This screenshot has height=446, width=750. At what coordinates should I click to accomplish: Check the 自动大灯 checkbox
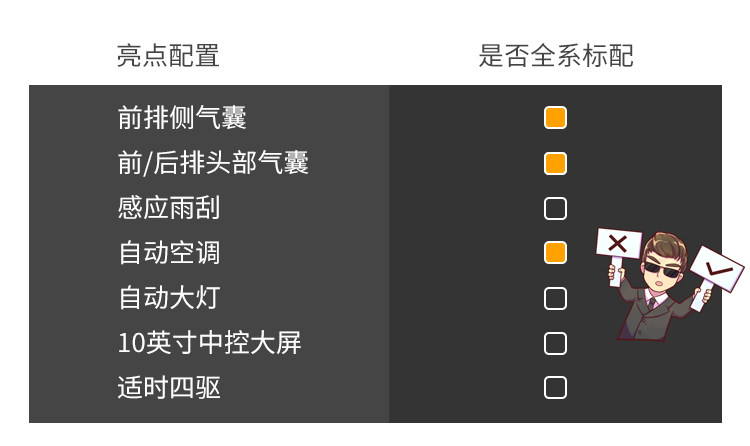click(555, 298)
